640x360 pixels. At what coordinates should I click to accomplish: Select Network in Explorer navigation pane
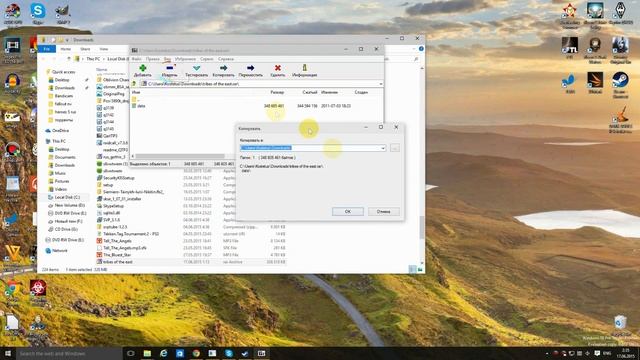tap(60, 251)
